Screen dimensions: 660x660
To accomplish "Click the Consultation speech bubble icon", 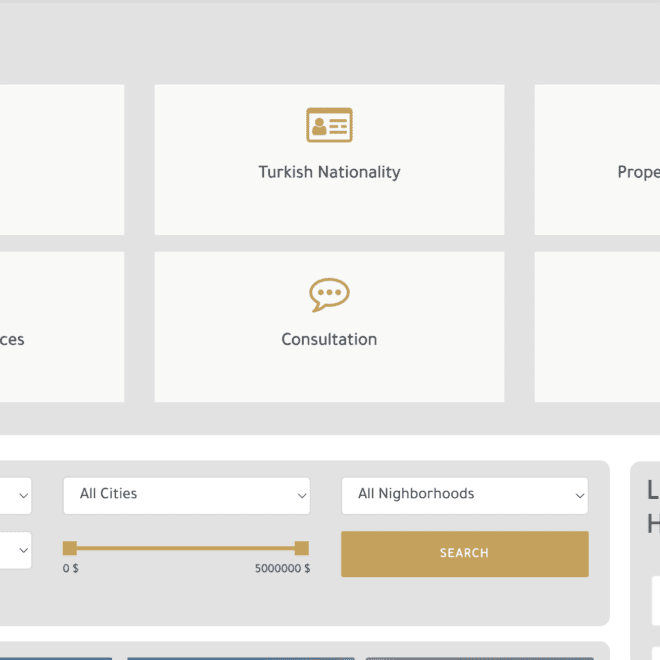I will [329, 294].
